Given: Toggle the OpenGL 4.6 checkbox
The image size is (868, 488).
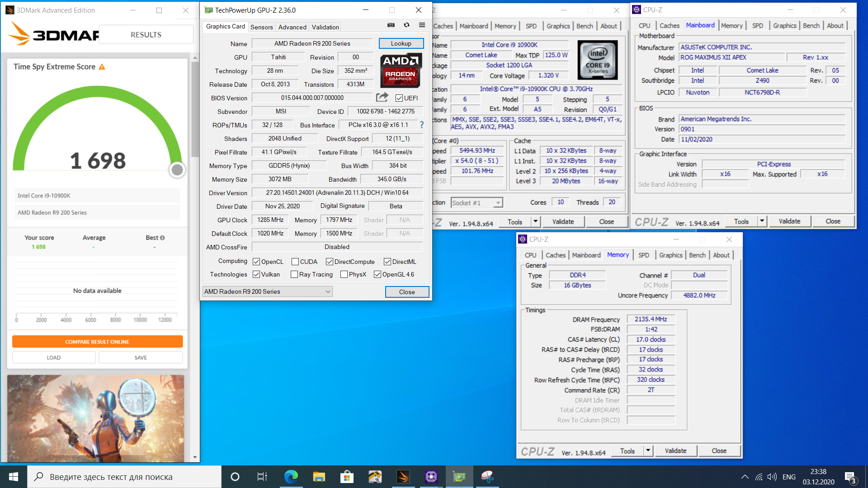Looking at the screenshot, I should pyautogui.click(x=377, y=274).
